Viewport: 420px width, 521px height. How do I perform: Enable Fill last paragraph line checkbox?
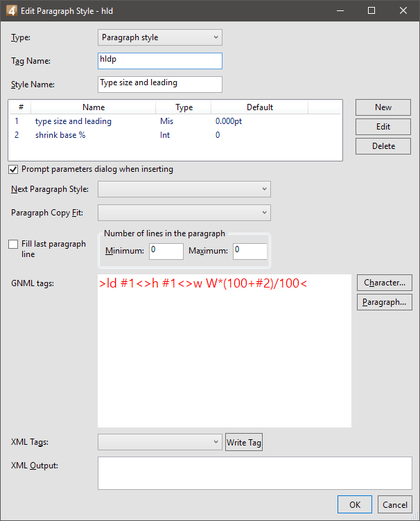13,244
